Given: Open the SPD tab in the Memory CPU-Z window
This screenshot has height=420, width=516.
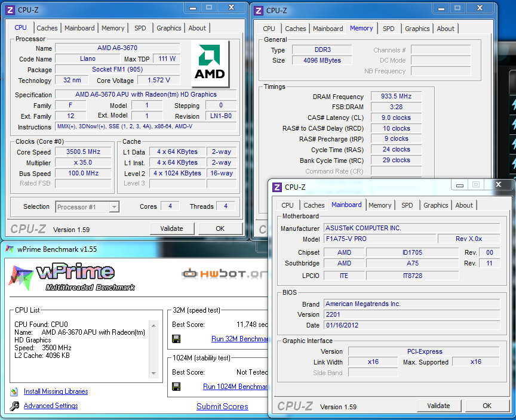Looking at the screenshot, I should pyautogui.click(x=389, y=29).
